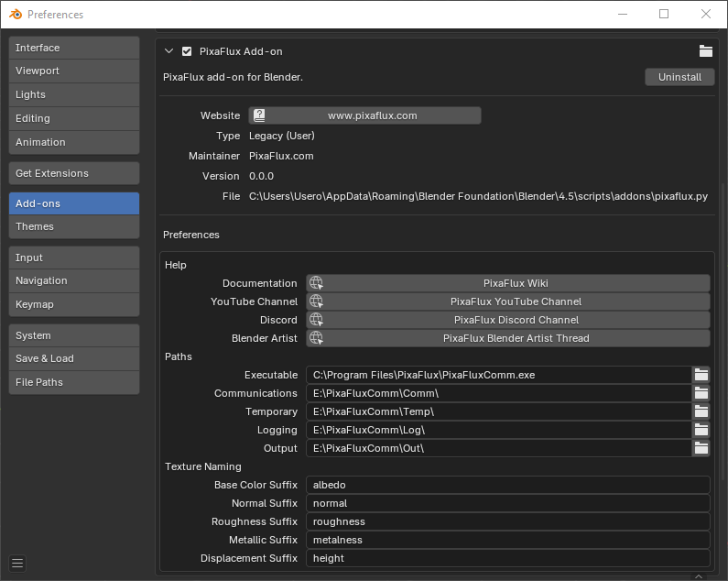Browse folder for Communications path
The width and height of the screenshot is (728, 581).
pos(701,393)
